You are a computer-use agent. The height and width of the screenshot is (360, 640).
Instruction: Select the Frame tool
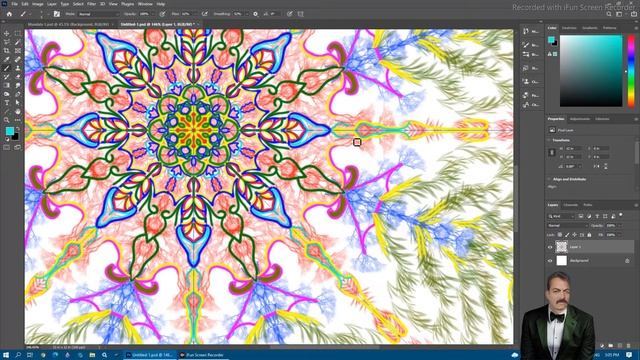coord(18,51)
